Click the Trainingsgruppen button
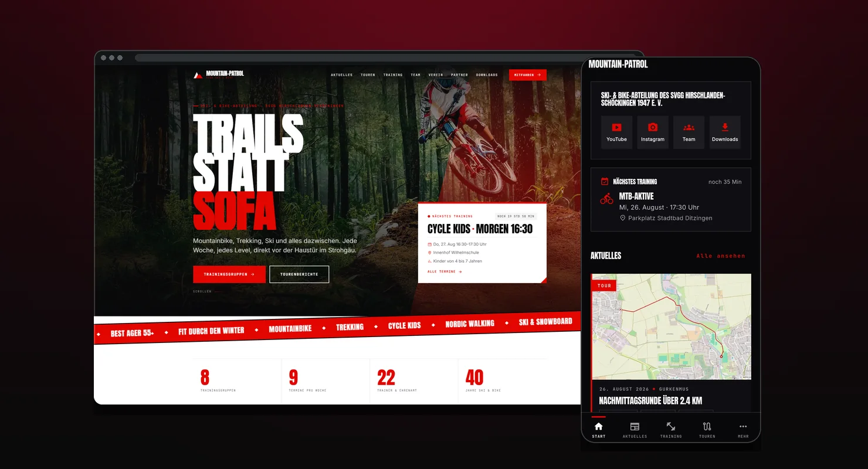 [229, 274]
